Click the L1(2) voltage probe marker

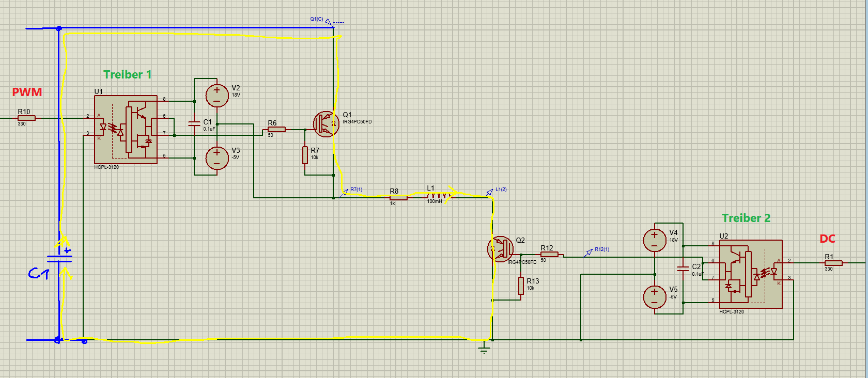489,192
